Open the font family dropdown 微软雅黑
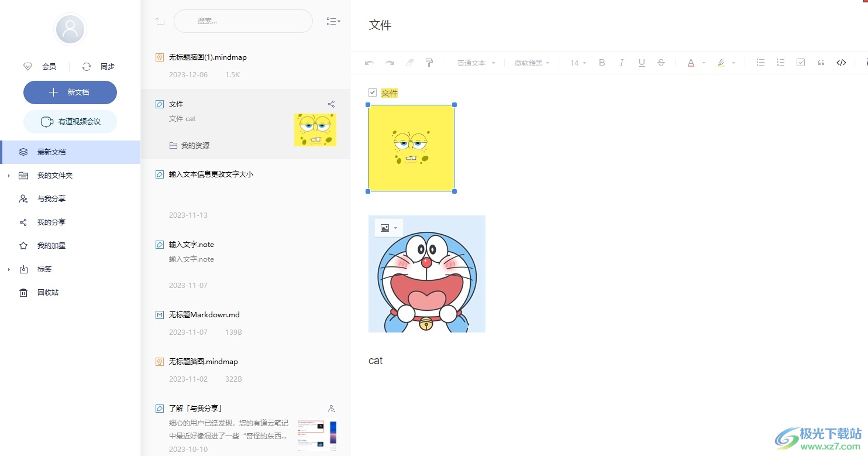The height and width of the screenshot is (456, 868). (x=532, y=63)
